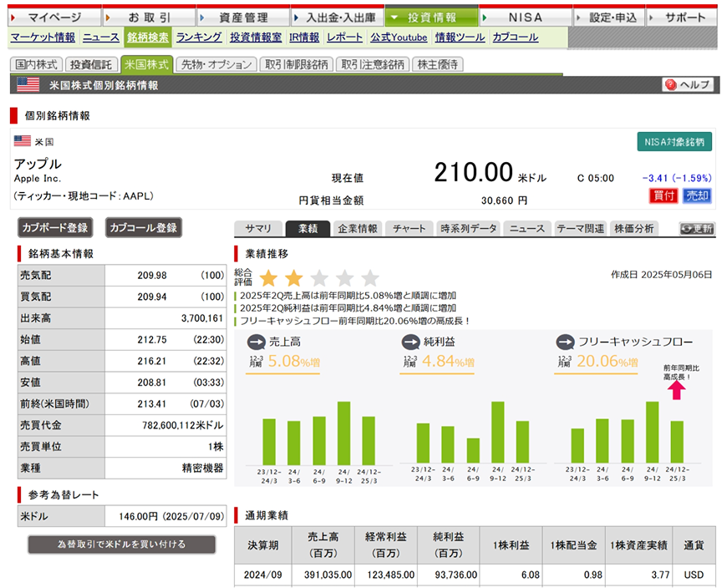Image resolution: width=727 pixels, height=588 pixels.
Task: Click the 純利益 circle arrow icon
Action: coord(410,342)
